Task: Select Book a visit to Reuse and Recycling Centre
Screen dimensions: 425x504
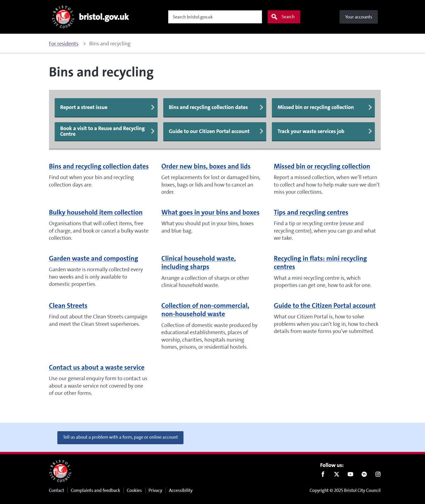Action: tap(103, 131)
